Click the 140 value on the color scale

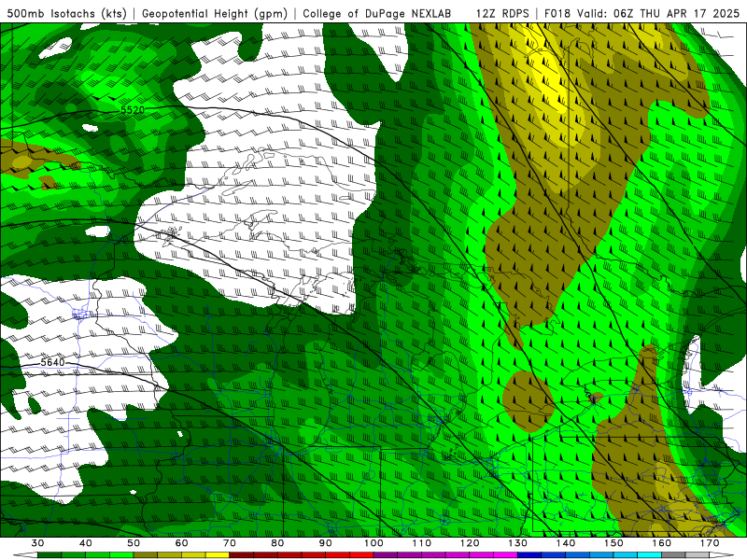point(566,543)
